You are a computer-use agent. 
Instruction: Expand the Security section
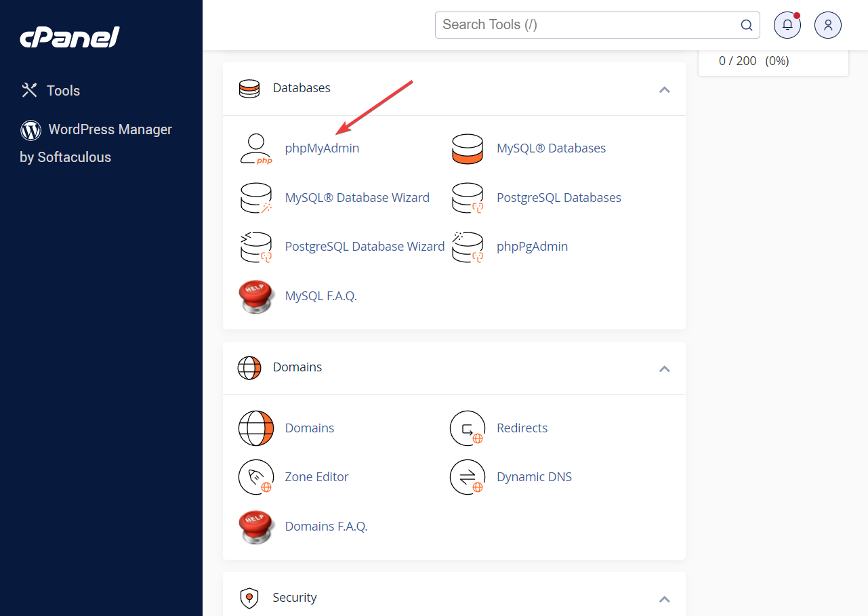[x=665, y=599]
